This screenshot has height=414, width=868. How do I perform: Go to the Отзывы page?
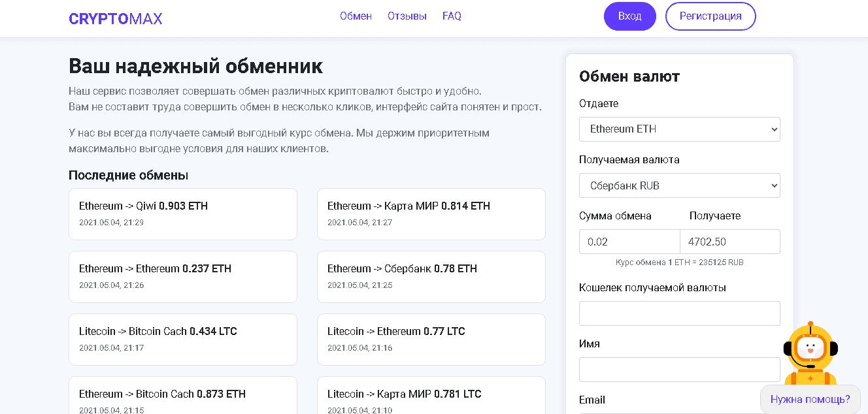point(407,16)
